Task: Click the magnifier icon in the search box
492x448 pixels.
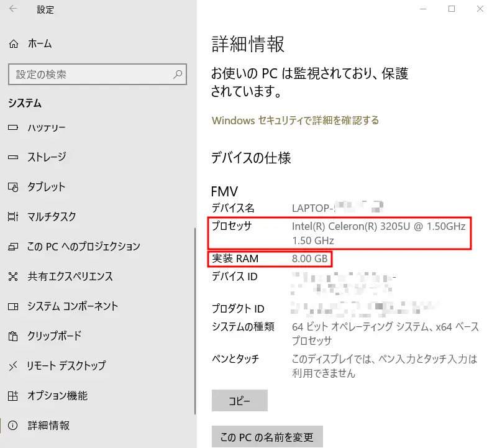Action: pyautogui.click(x=178, y=75)
